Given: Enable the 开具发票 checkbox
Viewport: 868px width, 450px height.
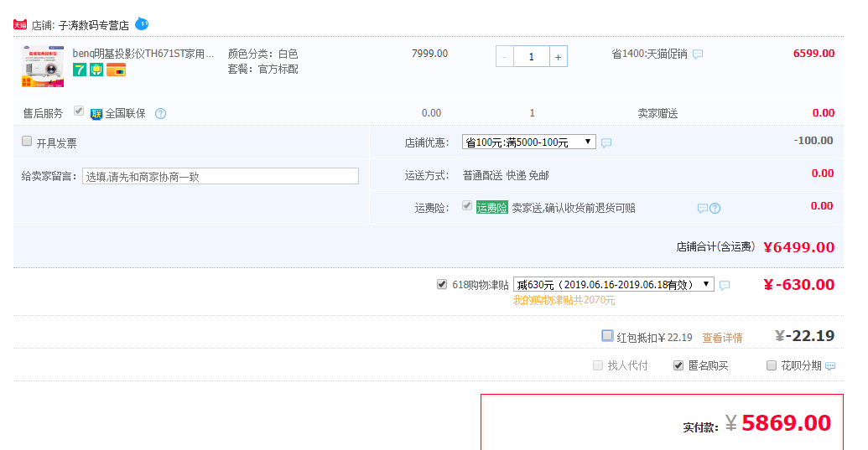Looking at the screenshot, I should pyautogui.click(x=27, y=141).
